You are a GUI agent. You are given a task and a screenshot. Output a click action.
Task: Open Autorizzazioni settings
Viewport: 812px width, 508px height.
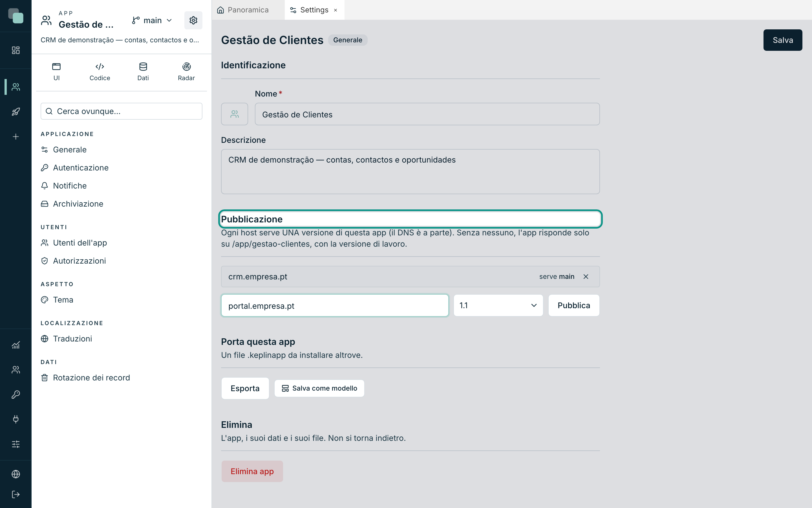point(74,261)
